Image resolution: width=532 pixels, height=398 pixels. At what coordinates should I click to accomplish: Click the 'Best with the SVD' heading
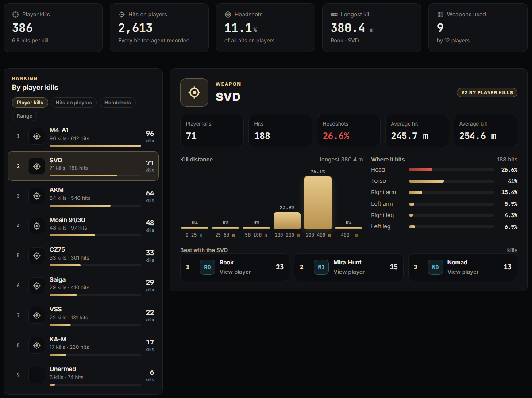(204, 250)
